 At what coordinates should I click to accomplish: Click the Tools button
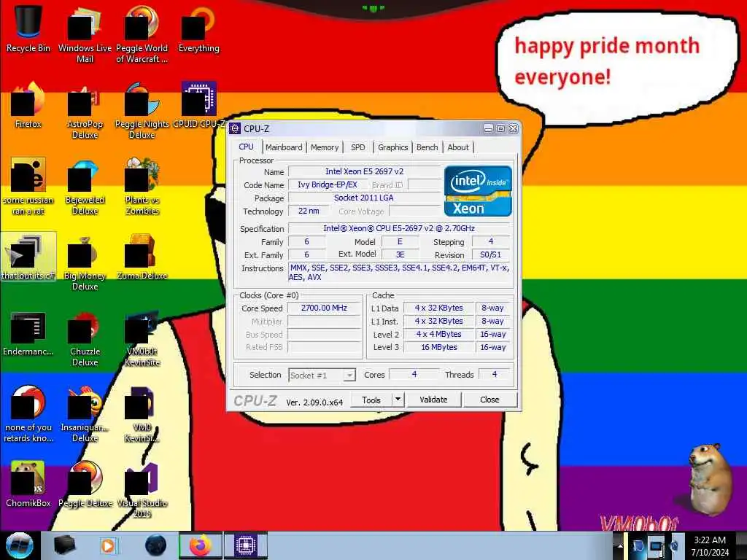(x=371, y=400)
